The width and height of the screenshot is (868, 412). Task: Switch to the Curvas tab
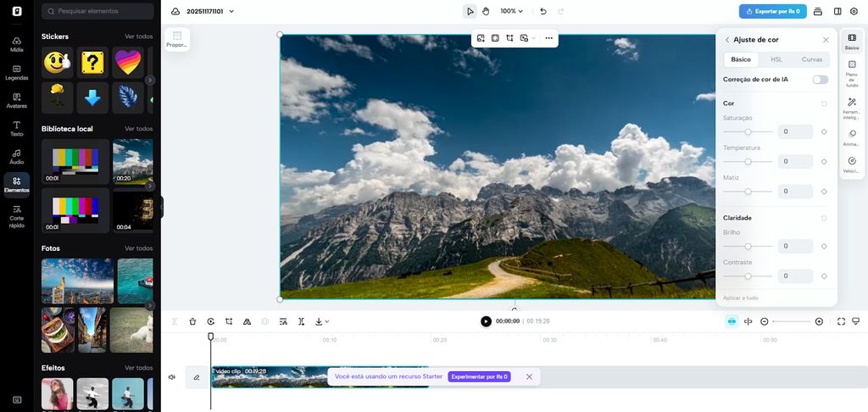(x=811, y=59)
